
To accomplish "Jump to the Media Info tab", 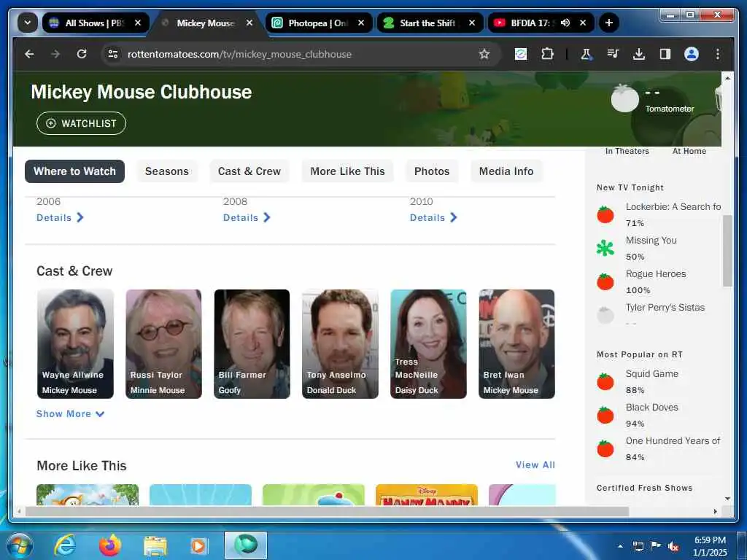I will tap(506, 171).
